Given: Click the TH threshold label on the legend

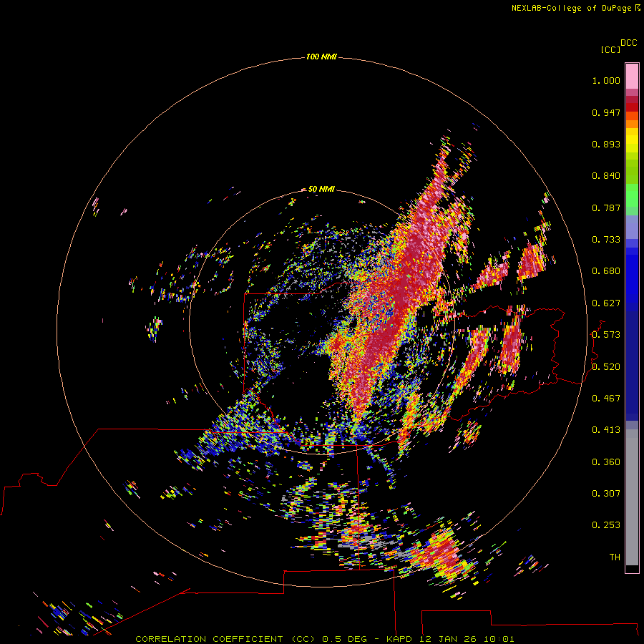Looking at the screenshot, I should (615, 557).
